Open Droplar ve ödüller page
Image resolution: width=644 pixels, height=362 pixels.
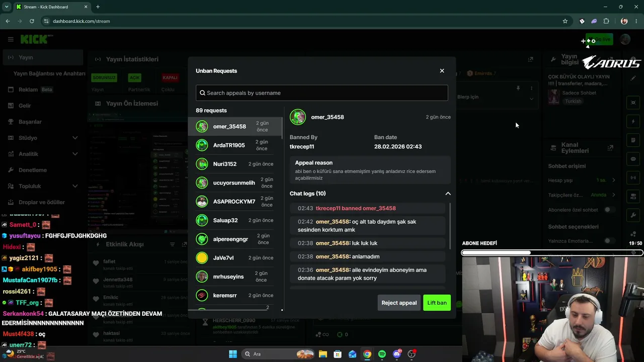click(x=42, y=202)
